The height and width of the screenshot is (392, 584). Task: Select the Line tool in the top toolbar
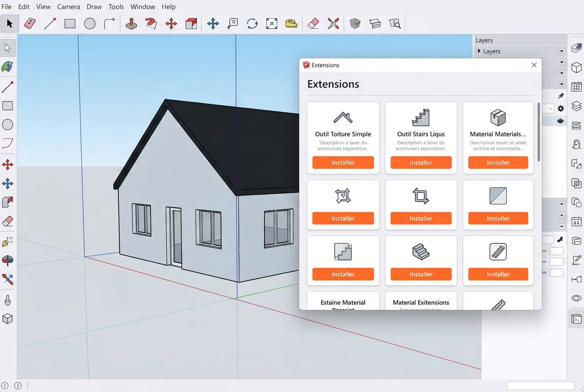[50, 24]
